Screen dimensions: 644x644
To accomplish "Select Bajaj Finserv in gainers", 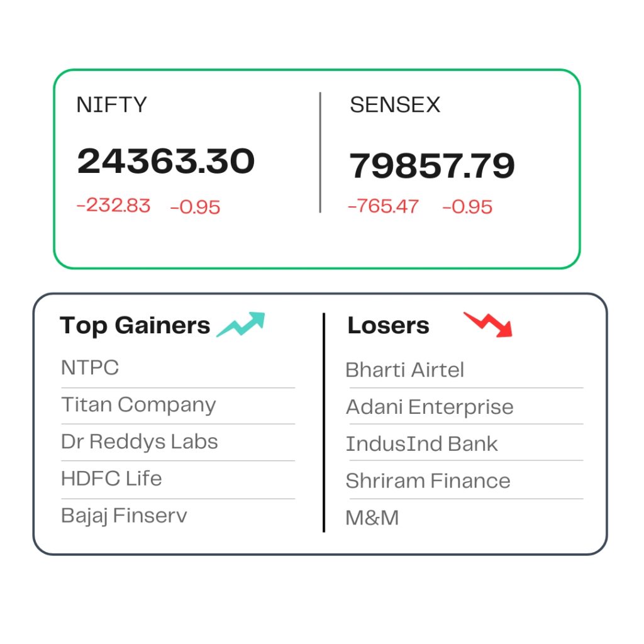I will click(x=124, y=516).
